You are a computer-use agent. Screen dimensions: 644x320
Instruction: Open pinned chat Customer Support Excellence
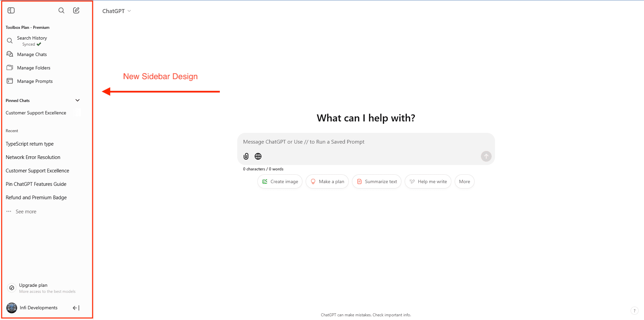(x=36, y=113)
